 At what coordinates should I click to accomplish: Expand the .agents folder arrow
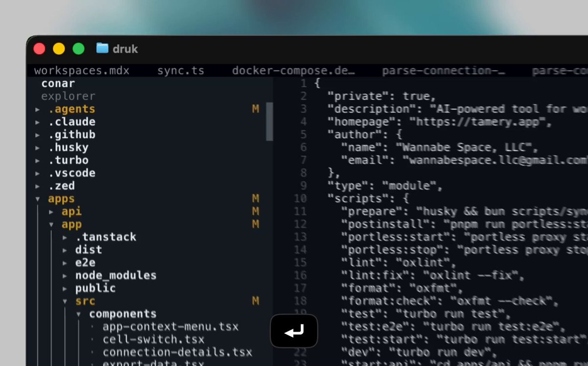[x=38, y=109]
